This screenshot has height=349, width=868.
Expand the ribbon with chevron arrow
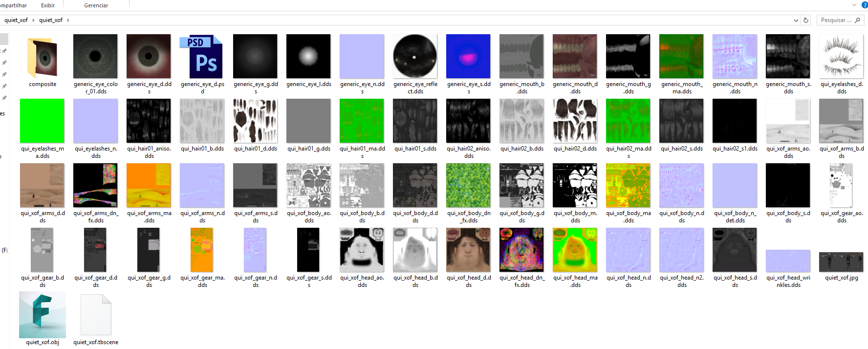click(854, 5)
